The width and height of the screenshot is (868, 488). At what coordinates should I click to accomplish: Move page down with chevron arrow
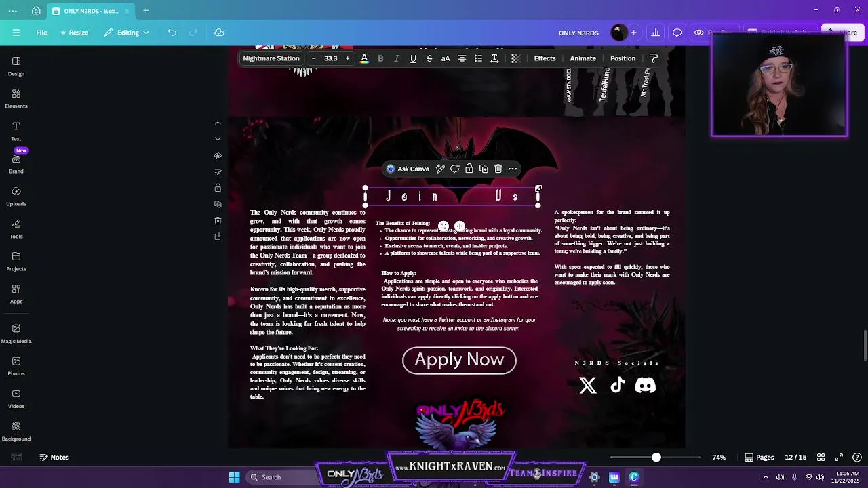coord(218,139)
